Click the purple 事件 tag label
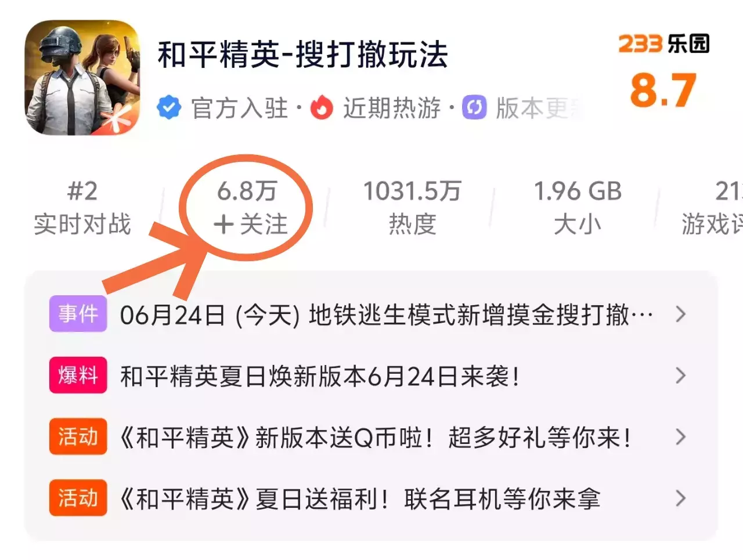This screenshot has width=743, height=560. (x=78, y=314)
